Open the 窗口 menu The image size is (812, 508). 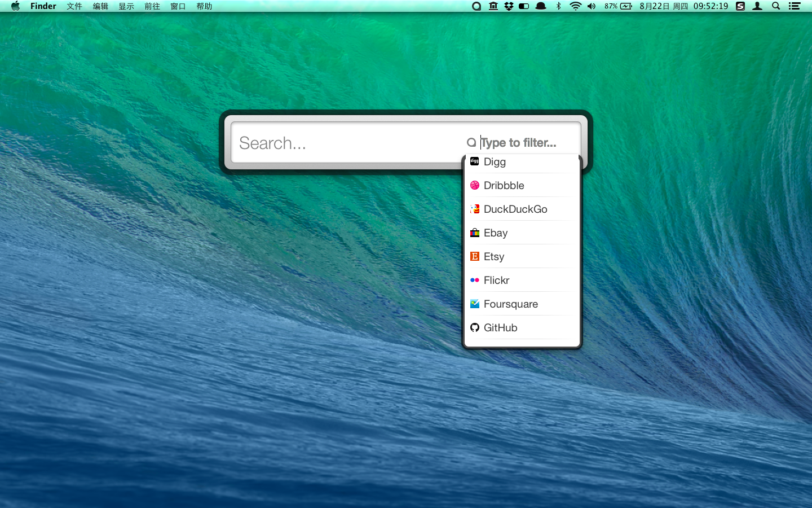(x=178, y=6)
